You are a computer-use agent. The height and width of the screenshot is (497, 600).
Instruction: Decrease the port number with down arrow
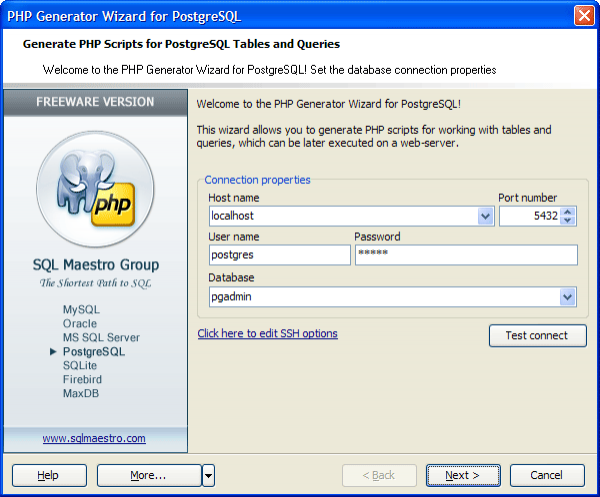point(568,221)
